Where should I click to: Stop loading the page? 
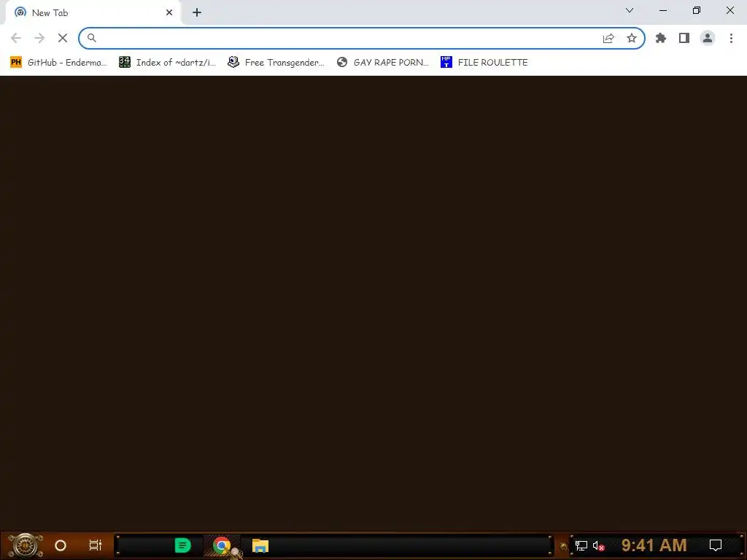click(x=63, y=38)
